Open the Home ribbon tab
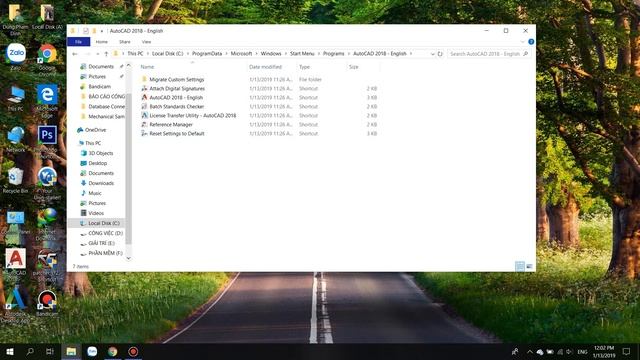The width and height of the screenshot is (640, 360). pos(102,42)
